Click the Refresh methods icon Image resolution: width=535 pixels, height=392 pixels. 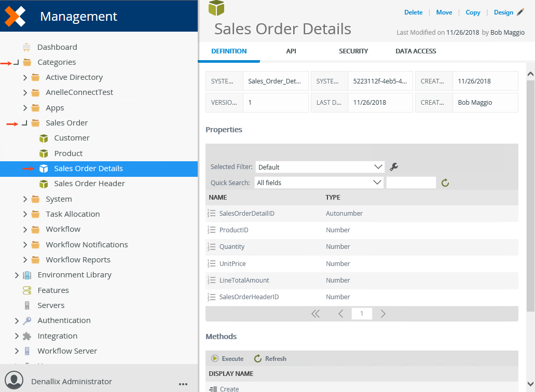[x=258, y=358]
